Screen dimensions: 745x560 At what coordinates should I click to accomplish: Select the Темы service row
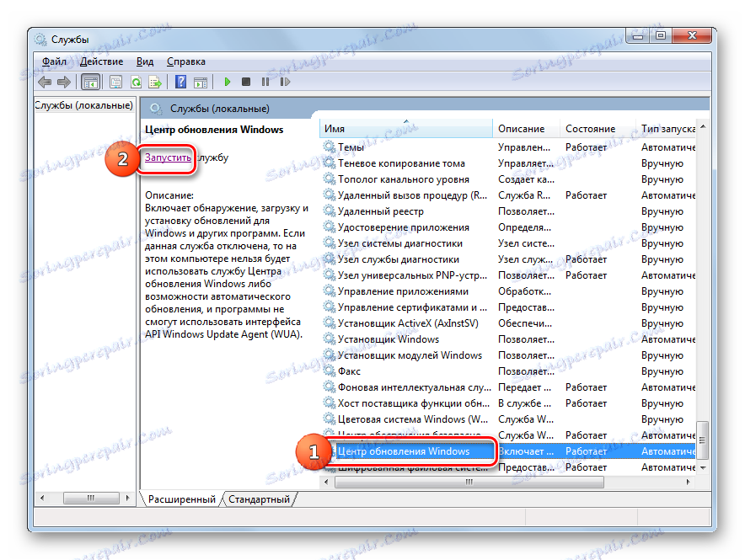click(x=507, y=147)
